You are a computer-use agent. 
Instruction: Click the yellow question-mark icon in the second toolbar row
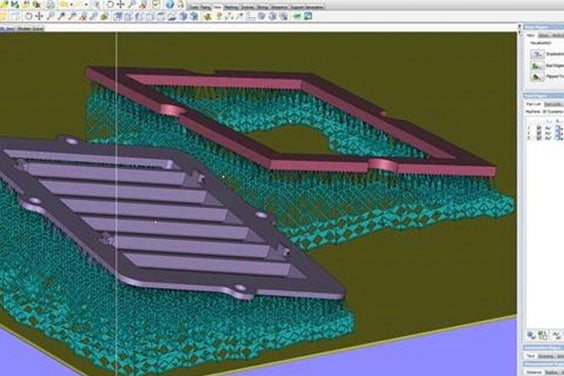tap(218, 16)
